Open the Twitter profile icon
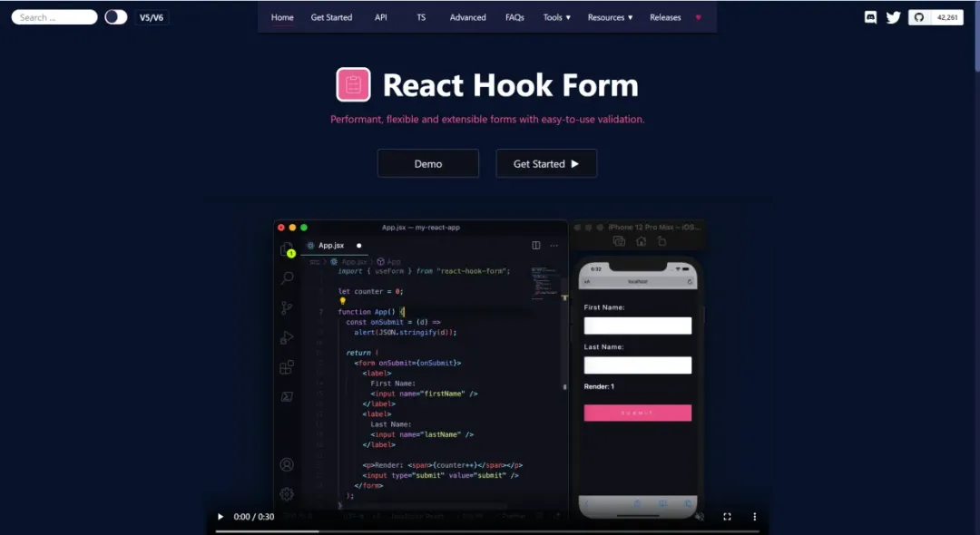Viewport: 980px width, 535px height. point(893,17)
